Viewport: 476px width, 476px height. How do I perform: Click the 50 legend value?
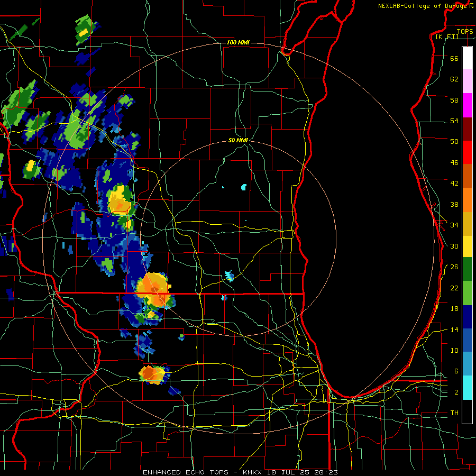[454, 141]
